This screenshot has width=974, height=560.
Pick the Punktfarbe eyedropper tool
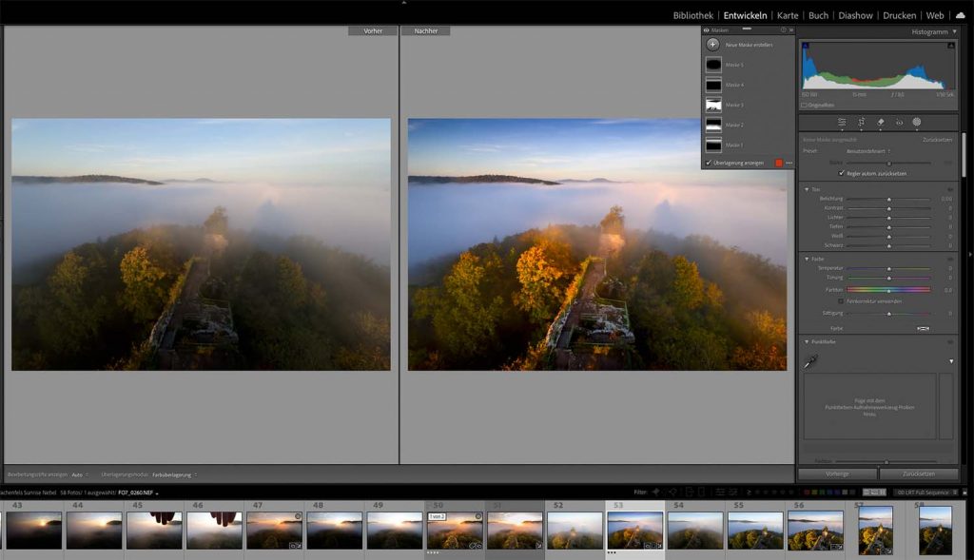pos(811,361)
